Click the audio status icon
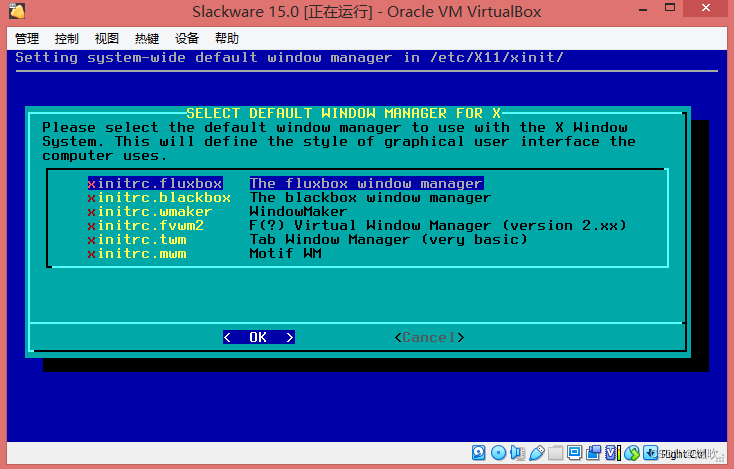The height and width of the screenshot is (469, 734). point(517,453)
